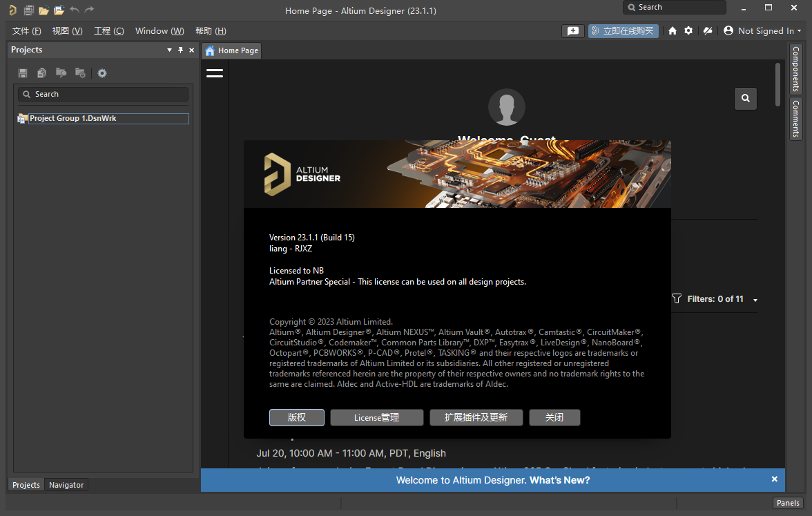Open Projects panel dropdown arrow

pyautogui.click(x=169, y=50)
